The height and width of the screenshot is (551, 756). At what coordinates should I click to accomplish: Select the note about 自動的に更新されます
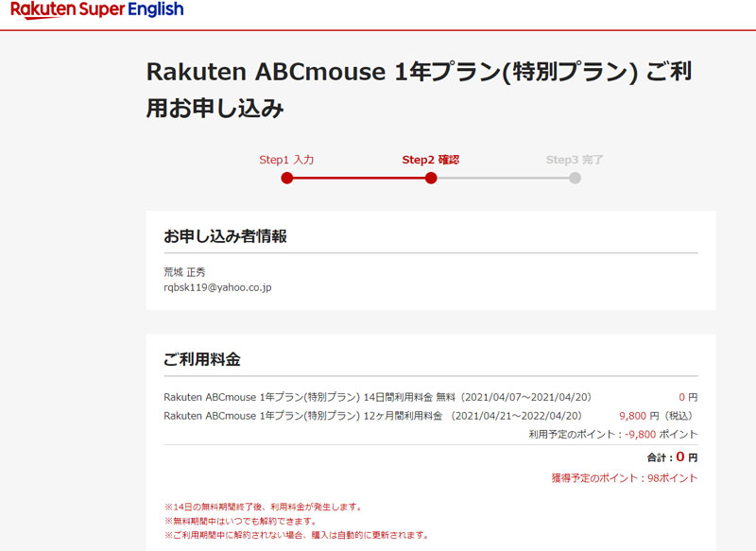pos(297,535)
